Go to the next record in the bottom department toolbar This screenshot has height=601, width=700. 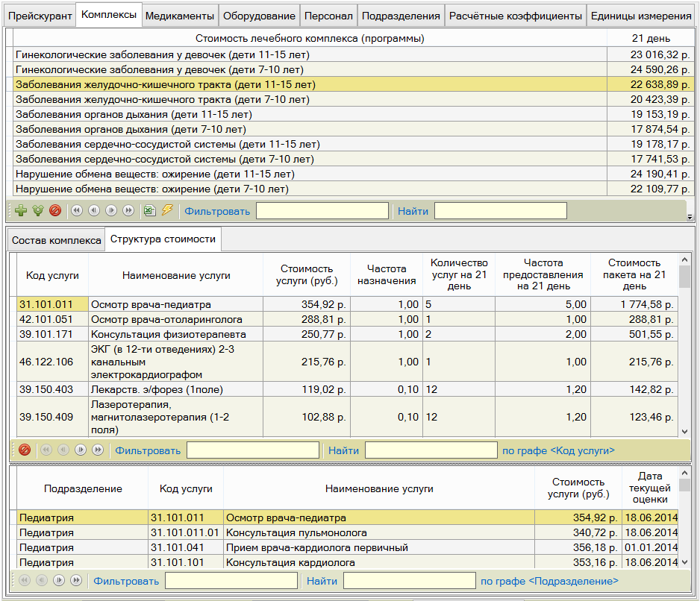(x=59, y=581)
